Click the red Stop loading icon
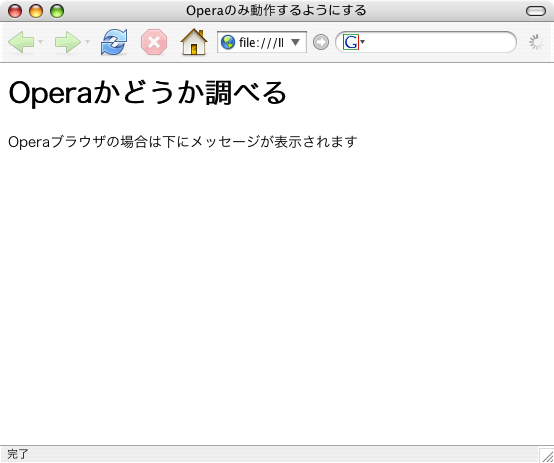The image size is (554, 463). point(154,42)
